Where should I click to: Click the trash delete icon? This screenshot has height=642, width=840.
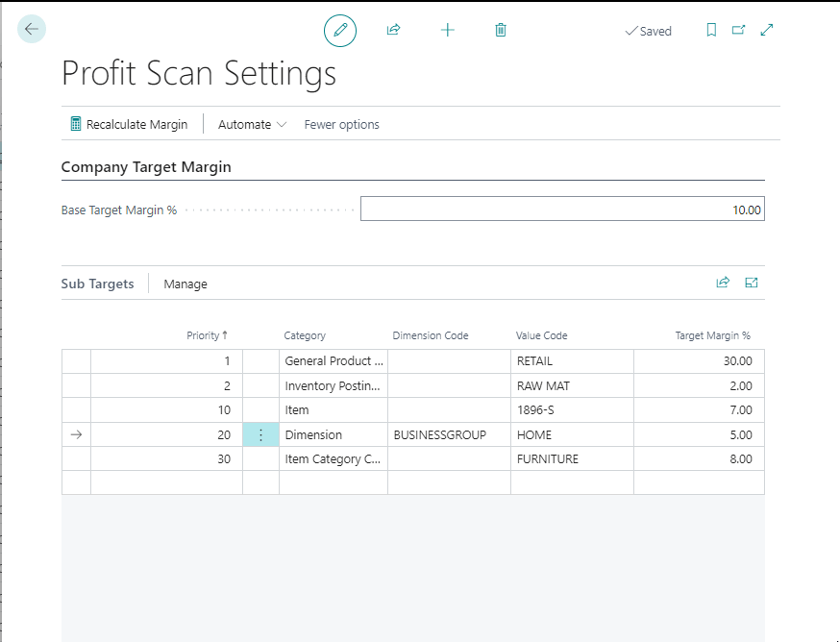pyautogui.click(x=500, y=31)
